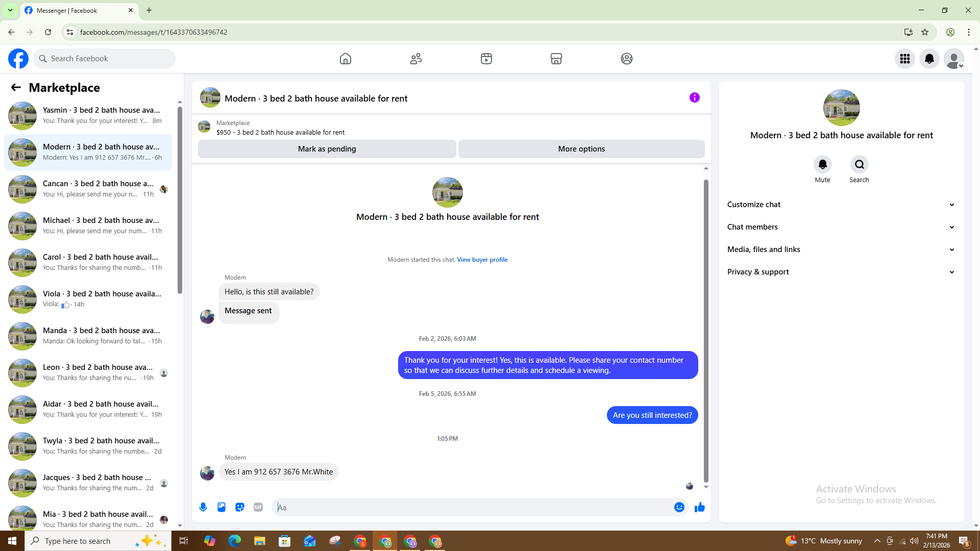Open the sticker picker icon
Image resolution: width=980 pixels, height=551 pixels.
tap(240, 507)
